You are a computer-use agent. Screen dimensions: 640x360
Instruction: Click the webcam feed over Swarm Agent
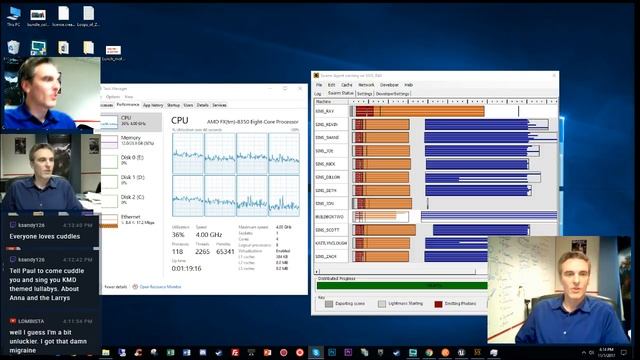[x=559, y=290]
